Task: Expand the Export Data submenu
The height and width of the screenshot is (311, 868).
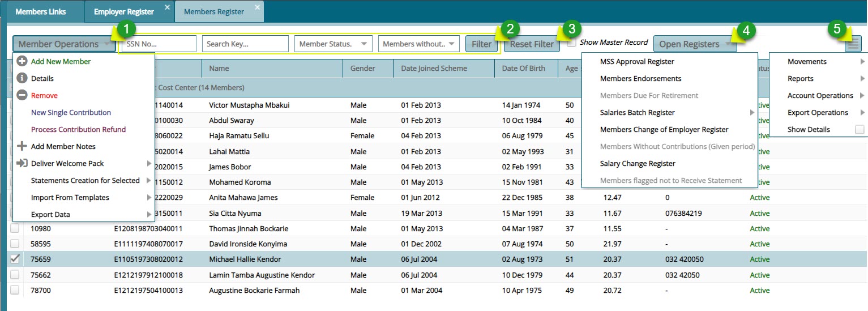Action: click(x=84, y=215)
